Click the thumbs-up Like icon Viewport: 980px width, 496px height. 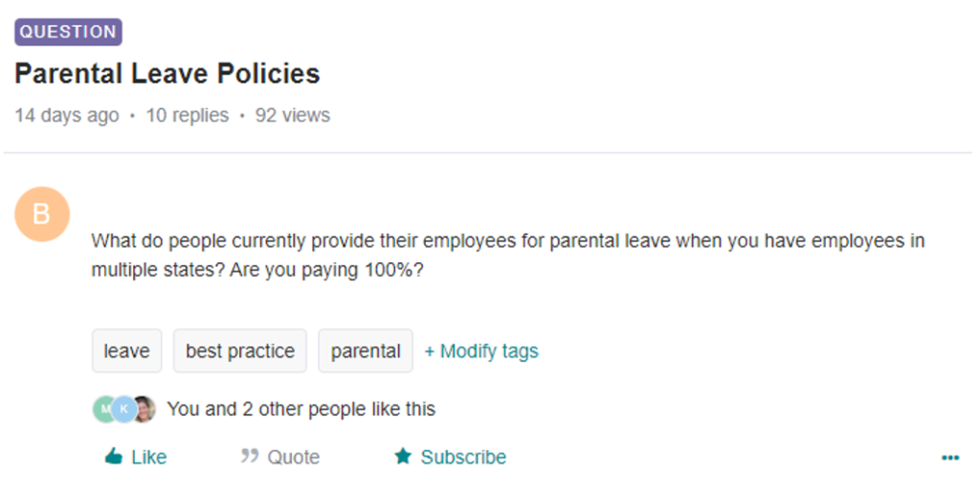[x=114, y=456]
